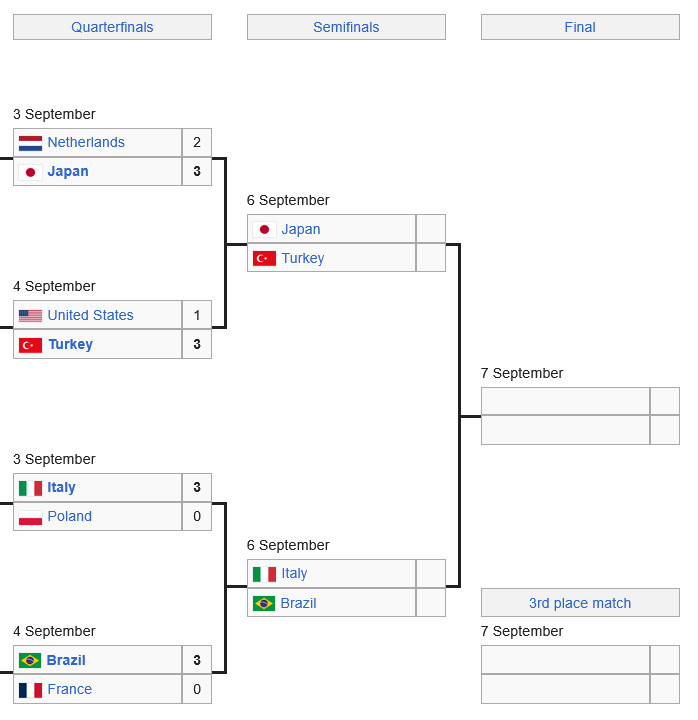The height and width of the screenshot is (720, 698).
Task: Open Italy link in the semifinals
Action: pyautogui.click(x=294, y=574)
